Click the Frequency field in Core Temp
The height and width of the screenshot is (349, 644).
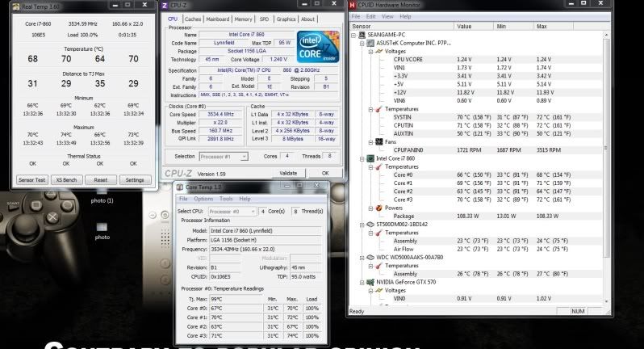(x=266, y=249)
